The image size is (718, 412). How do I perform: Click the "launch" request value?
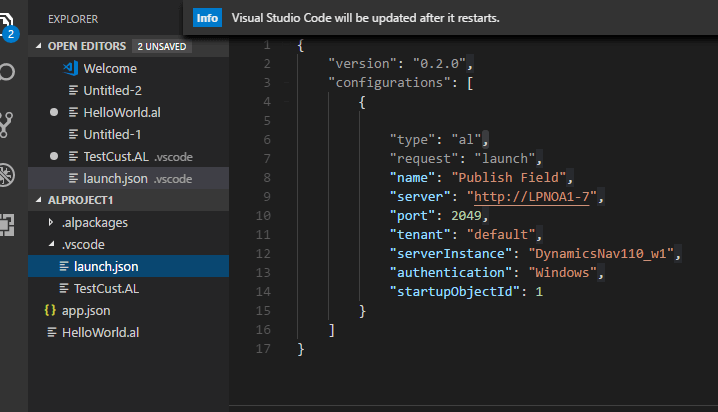(505, 158)
